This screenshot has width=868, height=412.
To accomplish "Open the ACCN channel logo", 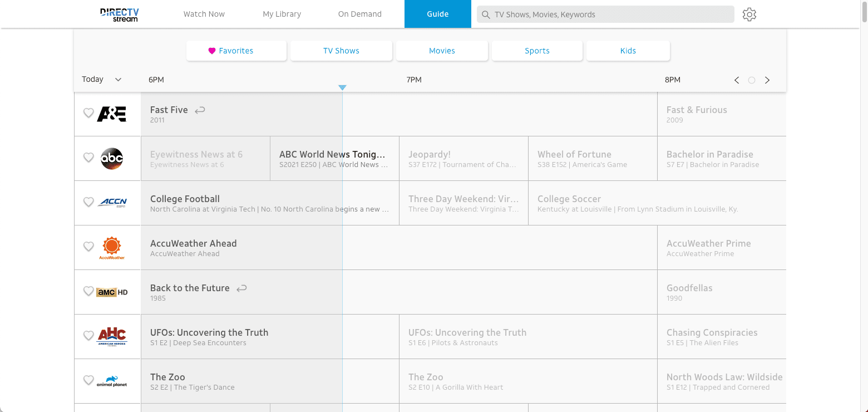I will click(x=113, y=203).
